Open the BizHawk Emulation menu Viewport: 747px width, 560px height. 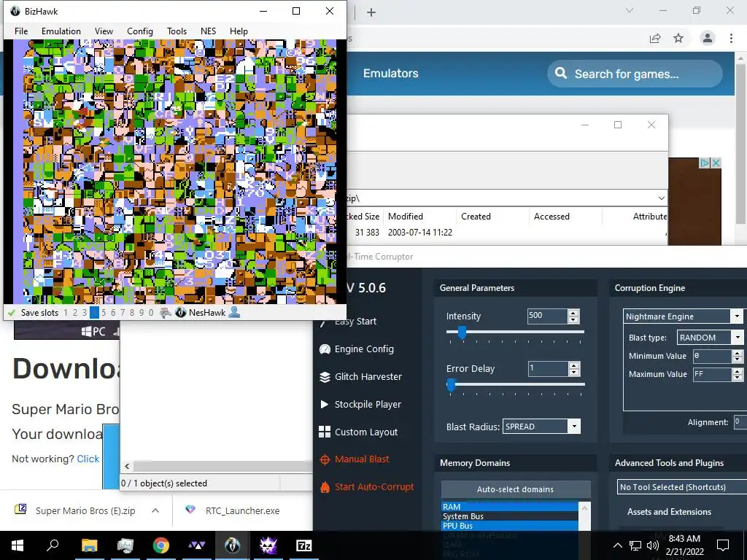click(61, 31)
